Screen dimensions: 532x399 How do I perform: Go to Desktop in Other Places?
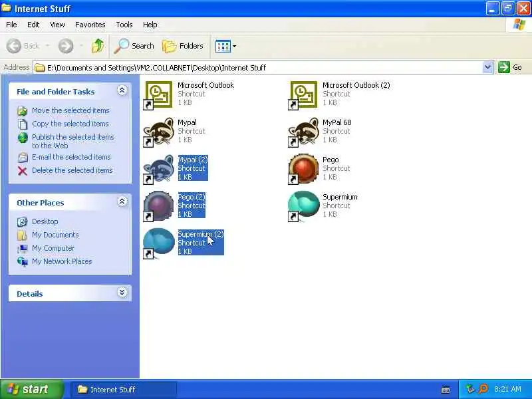tap(45, 221)
